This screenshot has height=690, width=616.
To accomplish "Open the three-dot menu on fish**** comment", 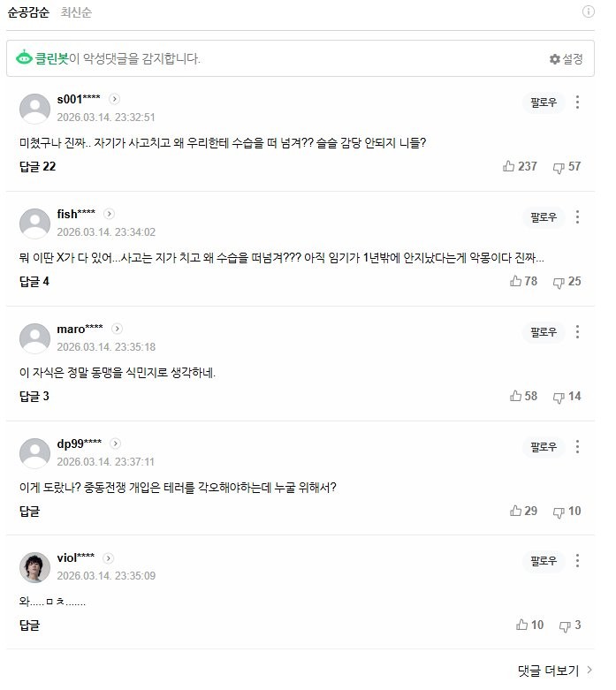I will tap(577, 216).
